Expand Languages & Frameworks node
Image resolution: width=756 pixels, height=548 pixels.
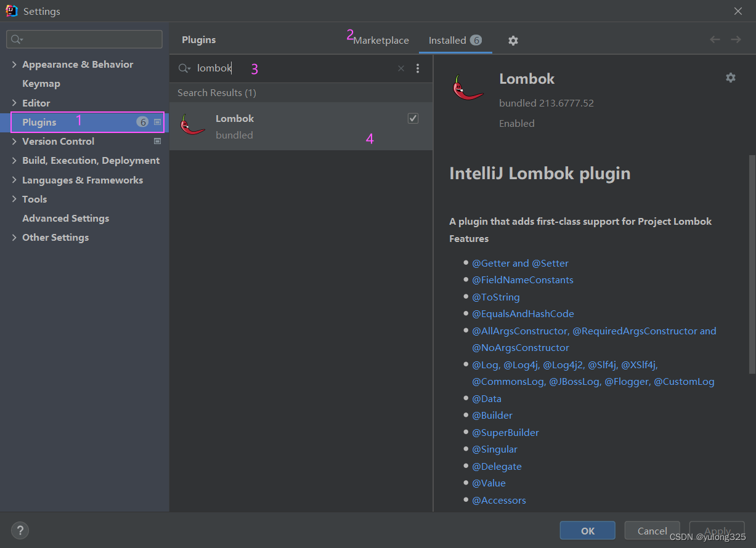tap(14, 180)
